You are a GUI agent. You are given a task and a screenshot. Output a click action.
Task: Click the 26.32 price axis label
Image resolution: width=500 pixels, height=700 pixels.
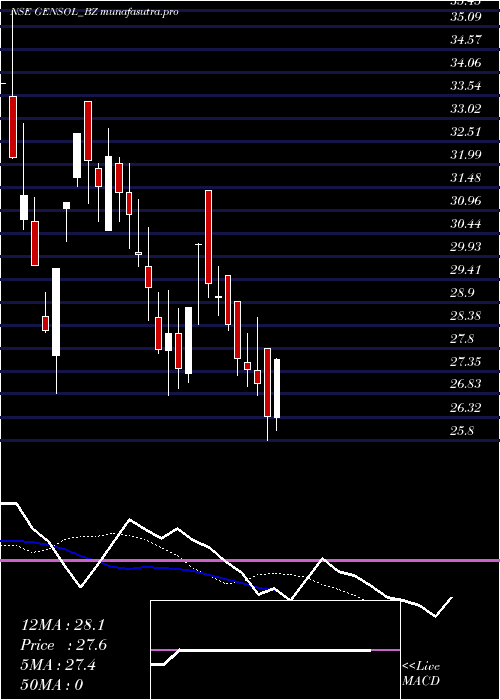tap(466, 408)
